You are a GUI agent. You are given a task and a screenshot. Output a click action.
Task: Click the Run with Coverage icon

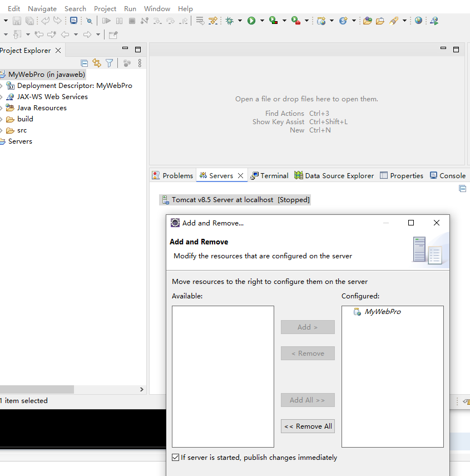(x=274, y=21)
